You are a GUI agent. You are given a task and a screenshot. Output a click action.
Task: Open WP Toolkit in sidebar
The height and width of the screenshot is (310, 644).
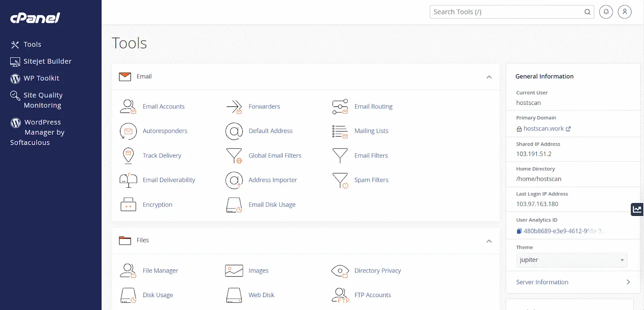(x=35, y=78)
